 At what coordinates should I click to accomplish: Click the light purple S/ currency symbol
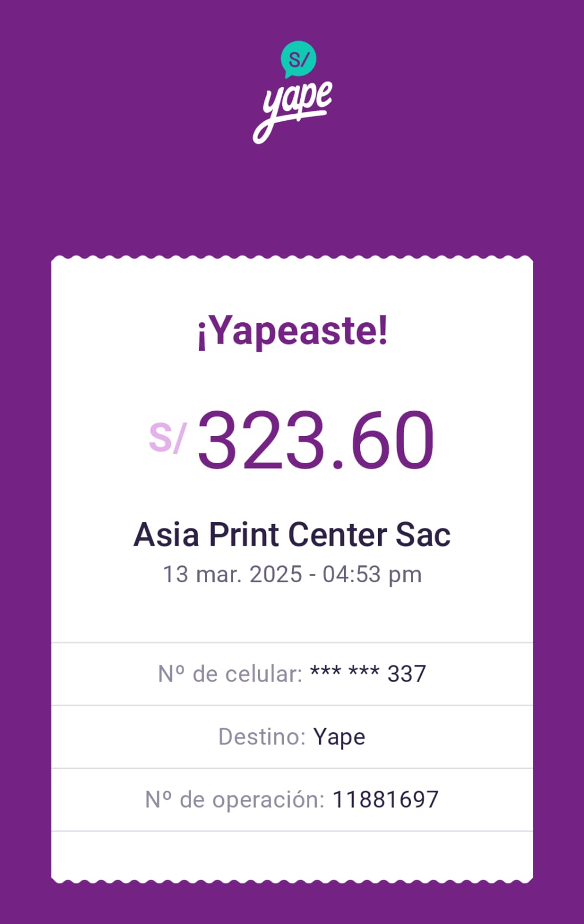click(167, 437)
